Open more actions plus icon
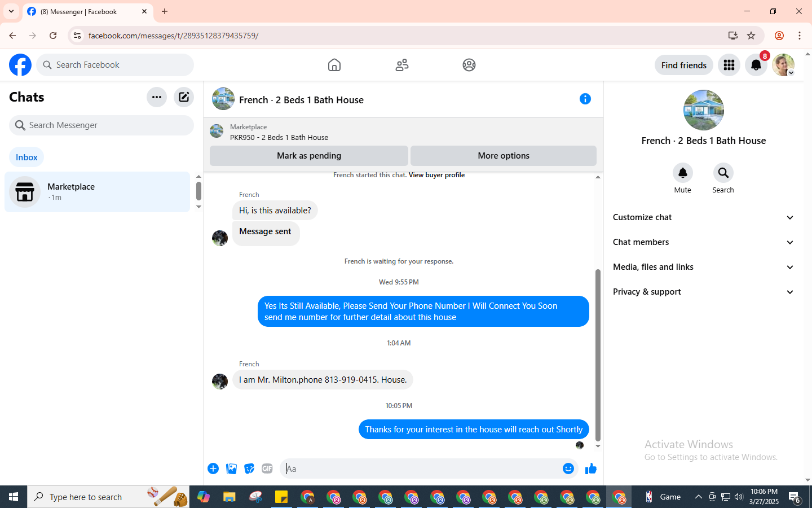812x508 pixels. click(x=213, y=468)
